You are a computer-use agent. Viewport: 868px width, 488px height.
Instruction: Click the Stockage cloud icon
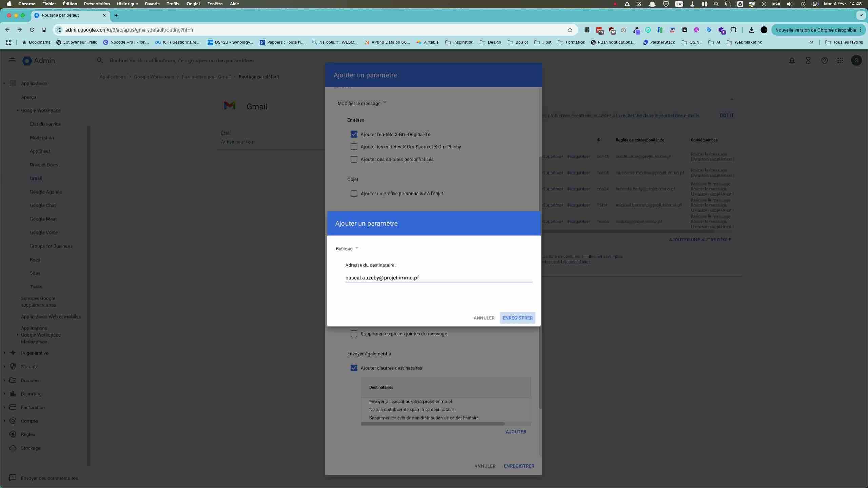tap(13, 448)
